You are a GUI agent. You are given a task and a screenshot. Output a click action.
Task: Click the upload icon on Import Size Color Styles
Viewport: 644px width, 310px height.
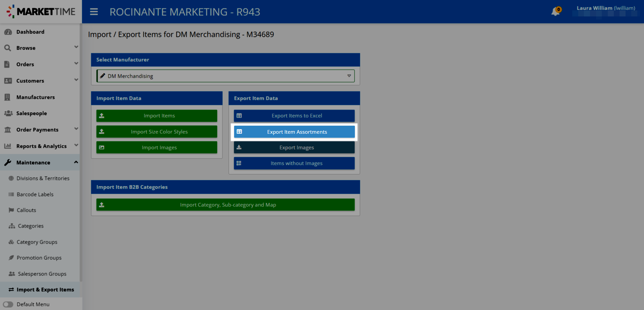(x=102, y=132)
